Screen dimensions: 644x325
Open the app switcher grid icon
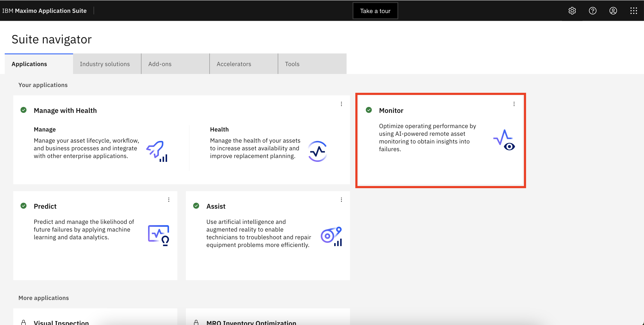[x=634, y=11]
